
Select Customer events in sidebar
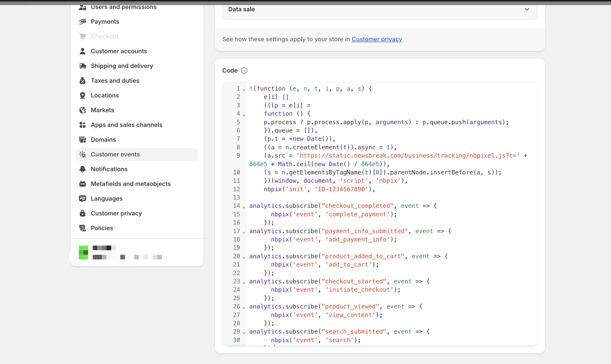click(x=115, y=154)
